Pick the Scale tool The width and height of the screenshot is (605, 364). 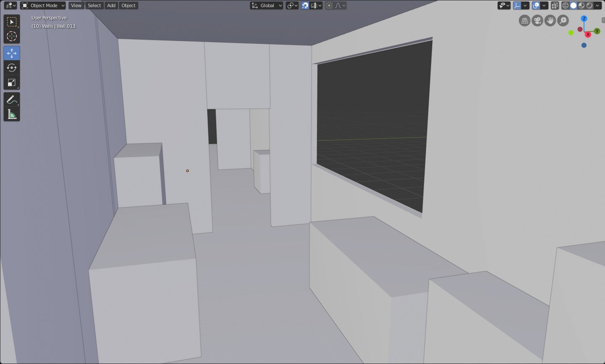pyautogui.click(x=12, y=83)
